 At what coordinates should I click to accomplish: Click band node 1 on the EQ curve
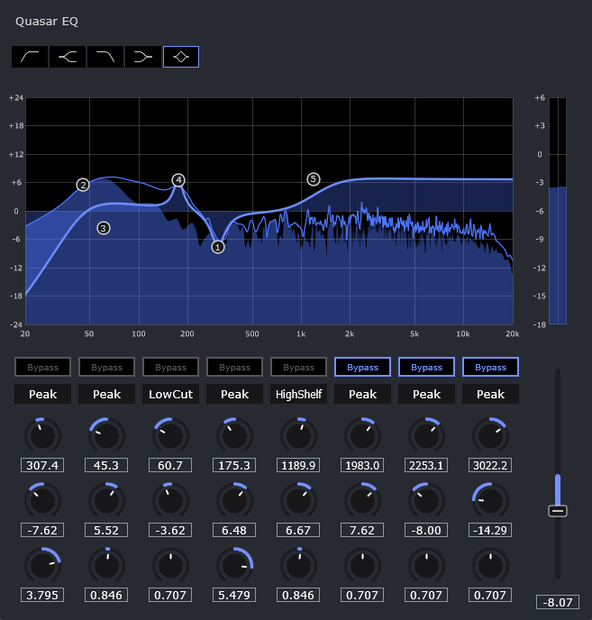point(218,248)
